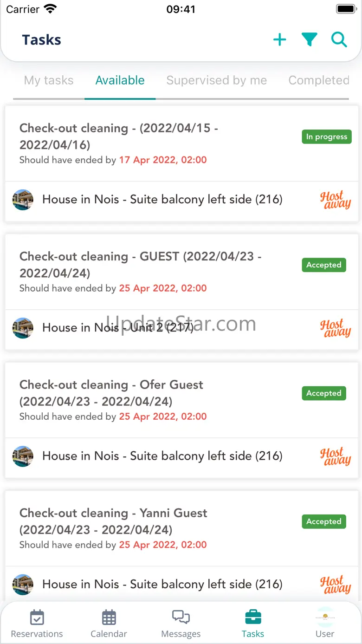Tap the plus icon to add task
This screenshot has width=362, height=644.
(280, 40)
